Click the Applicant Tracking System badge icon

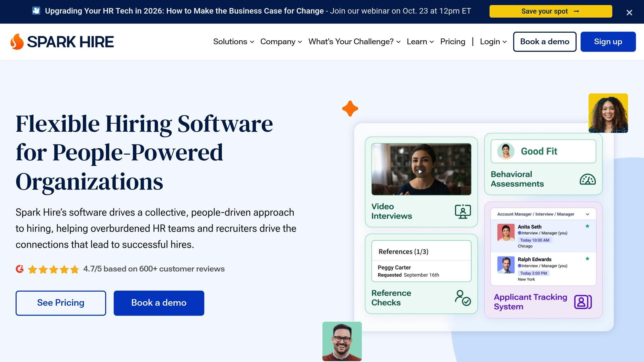click(582, 302)
